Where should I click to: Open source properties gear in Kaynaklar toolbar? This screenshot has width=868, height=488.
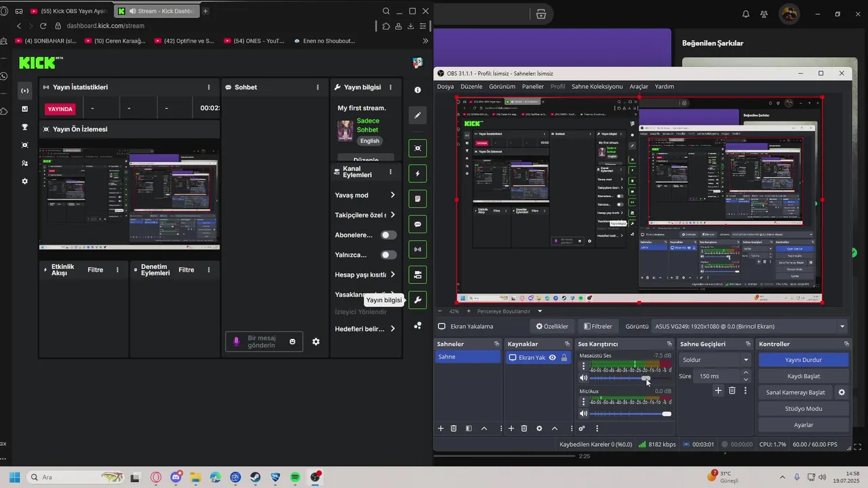coord(539,428)
